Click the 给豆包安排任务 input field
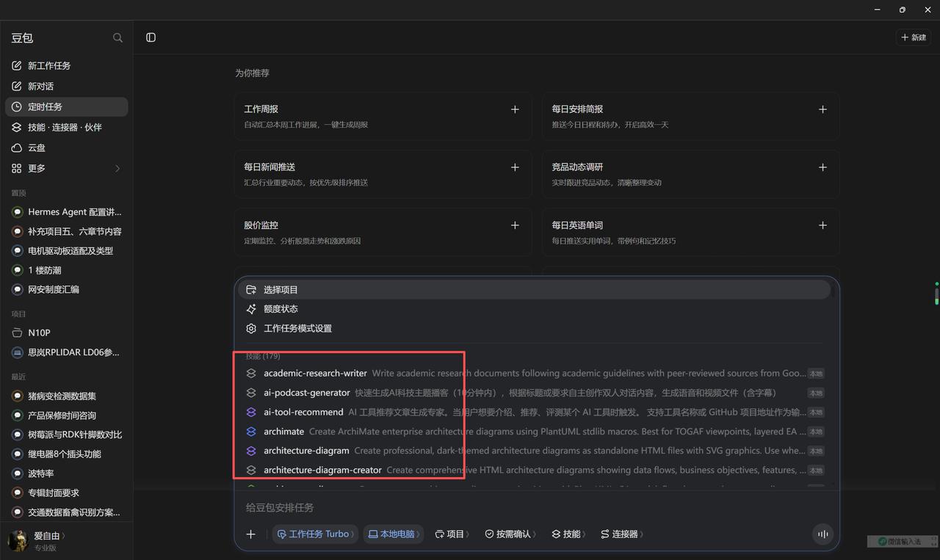Screen dimensions: 940x560 [536, 507]
